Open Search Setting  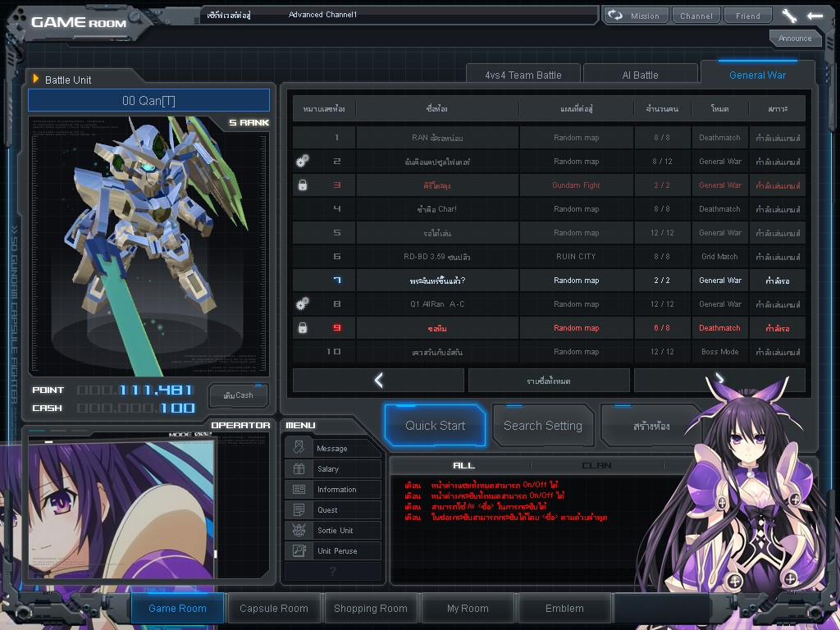pyautogui.click(x=543, y=426)
